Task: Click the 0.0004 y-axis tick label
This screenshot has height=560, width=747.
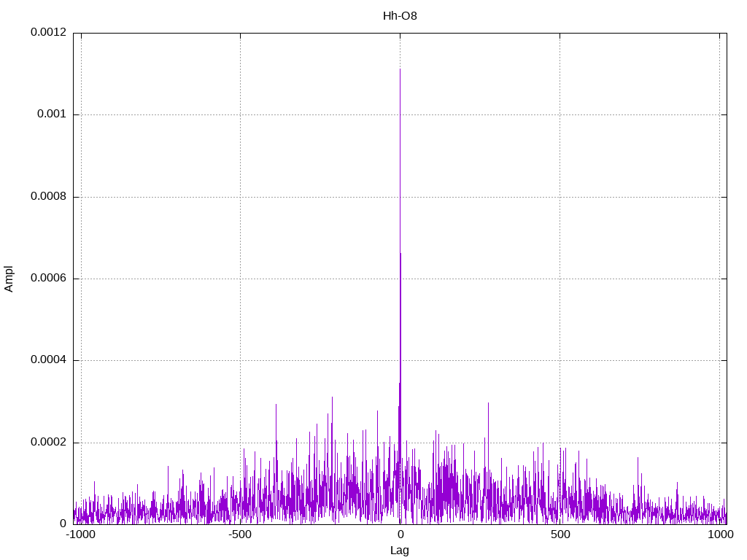Action: coord(49,359)
